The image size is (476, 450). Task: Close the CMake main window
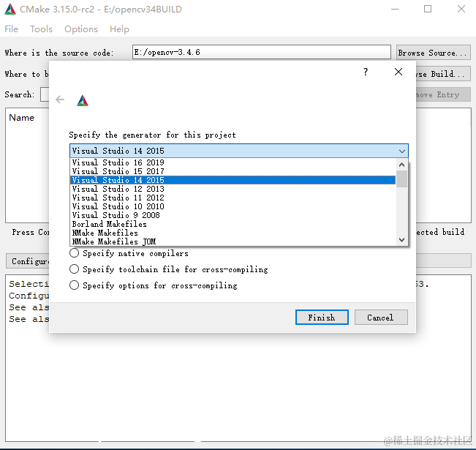(461, 9)
